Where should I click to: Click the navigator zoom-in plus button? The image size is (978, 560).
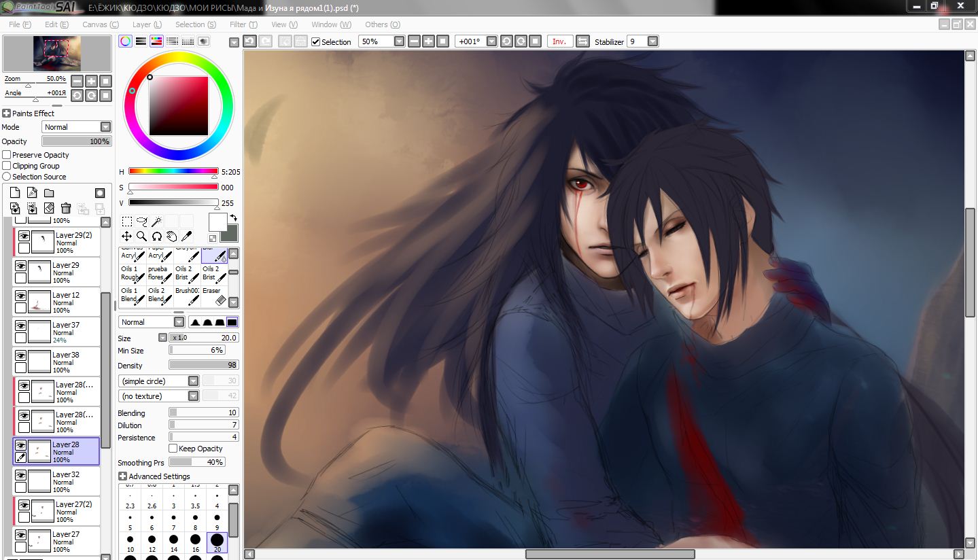[x=91, y=81]
